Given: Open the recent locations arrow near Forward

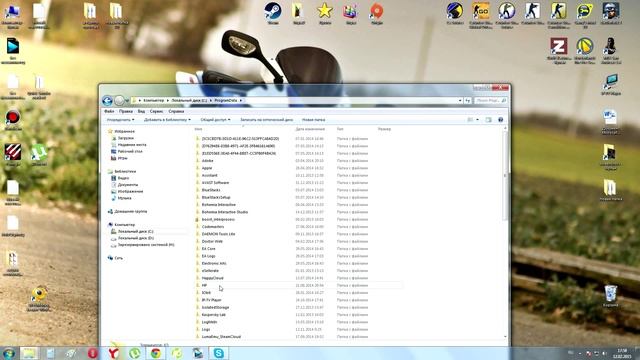Looking at the screenshot, I should 127,100.
